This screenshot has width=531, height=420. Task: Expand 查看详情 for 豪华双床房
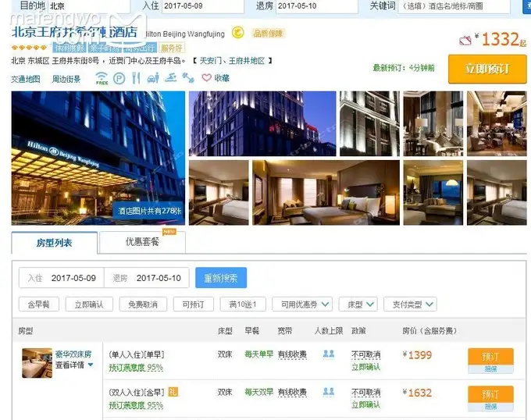pos(74,365)
